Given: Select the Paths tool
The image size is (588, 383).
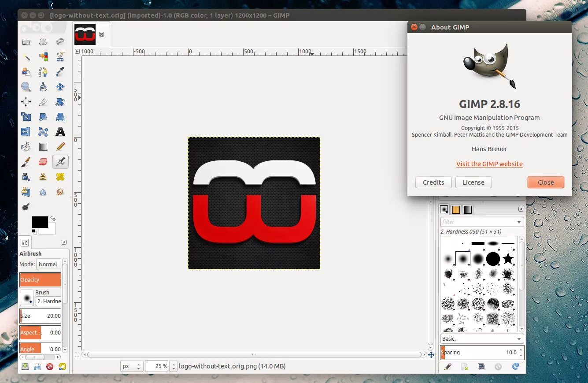Looking at the screenshot, I should click(43, 72).
